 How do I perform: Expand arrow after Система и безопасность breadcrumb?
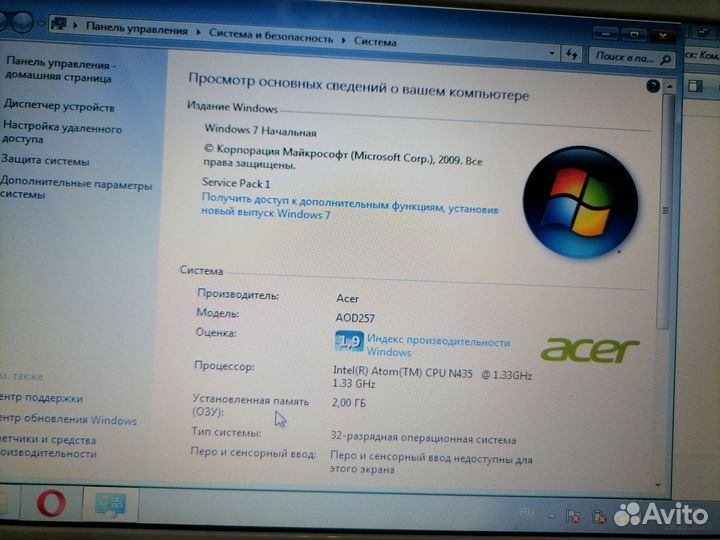click(343, 40)
